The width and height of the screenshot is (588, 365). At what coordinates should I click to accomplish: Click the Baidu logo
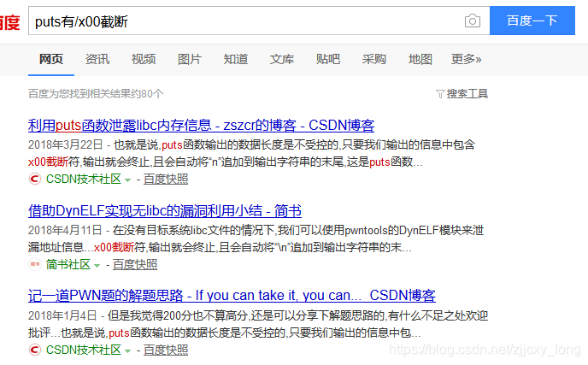(9, 21)
